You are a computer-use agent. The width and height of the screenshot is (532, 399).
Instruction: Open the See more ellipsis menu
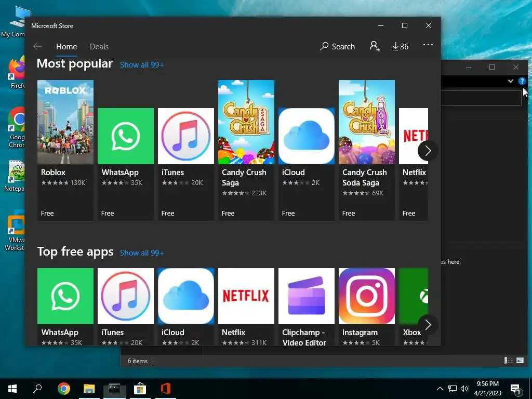[428, 45]
